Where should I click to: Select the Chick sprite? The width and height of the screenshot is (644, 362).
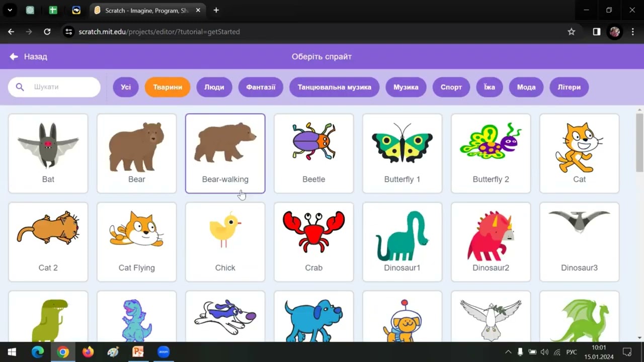point(225,242)
